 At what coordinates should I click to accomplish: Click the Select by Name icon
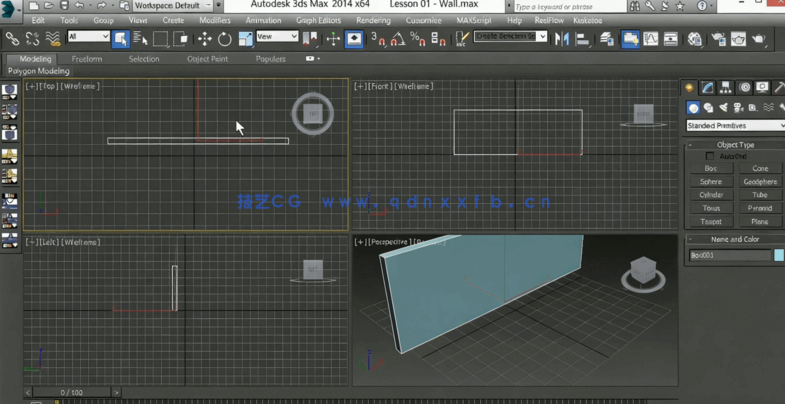[140, 39]
